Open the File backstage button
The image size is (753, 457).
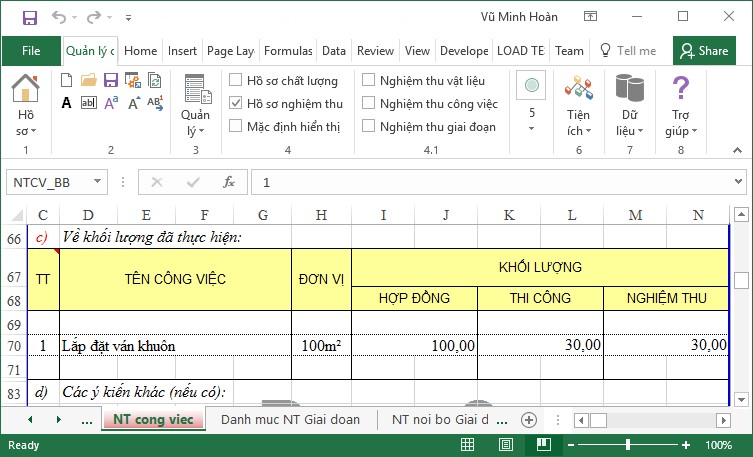[31, 51]
